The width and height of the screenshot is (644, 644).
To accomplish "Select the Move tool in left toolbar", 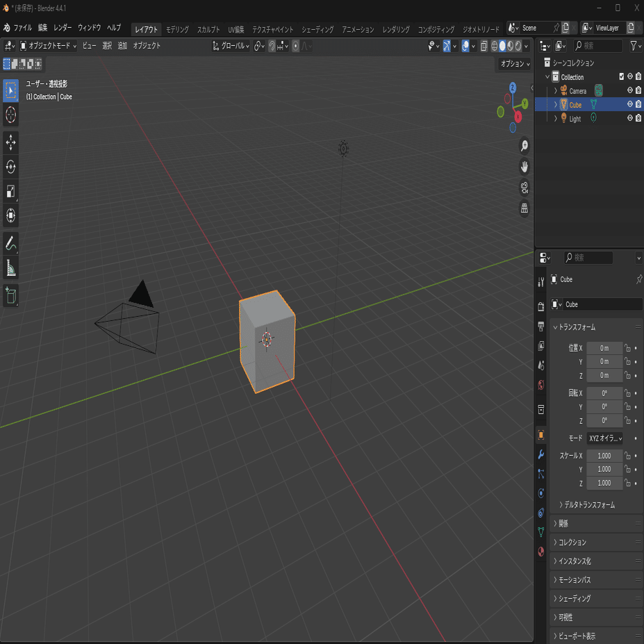I will tap(11, 142).
